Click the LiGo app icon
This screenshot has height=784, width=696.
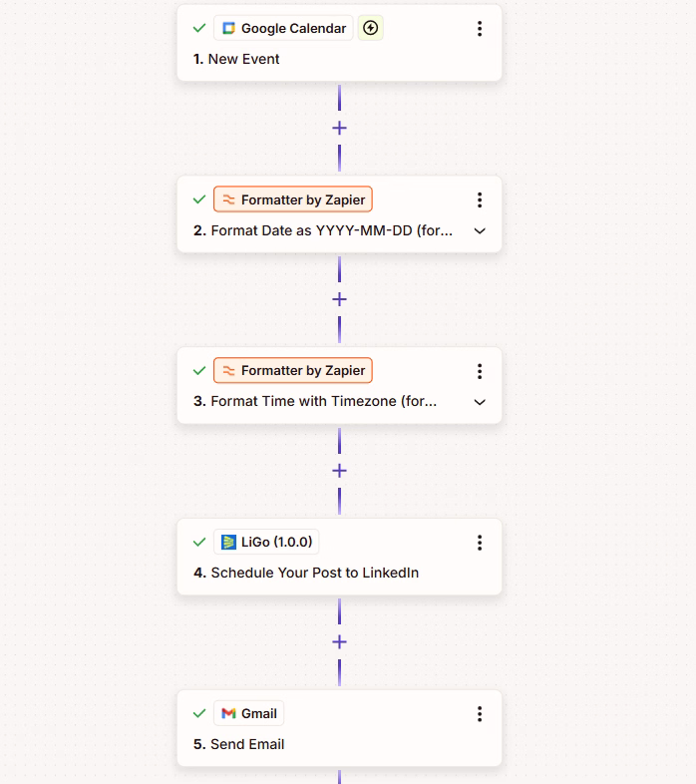point(229,543)
